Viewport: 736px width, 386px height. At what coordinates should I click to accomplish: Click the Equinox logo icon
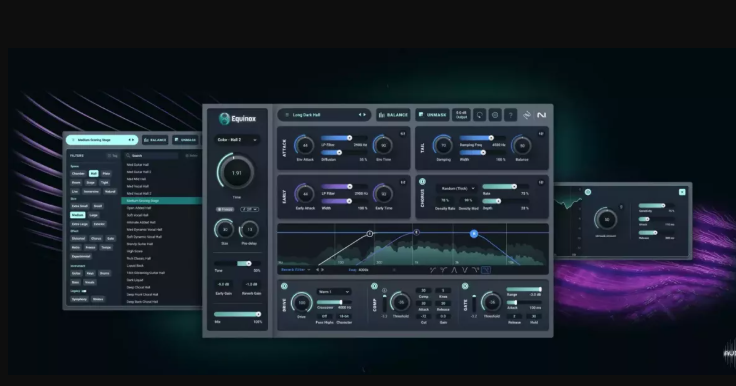coord(224,119)
